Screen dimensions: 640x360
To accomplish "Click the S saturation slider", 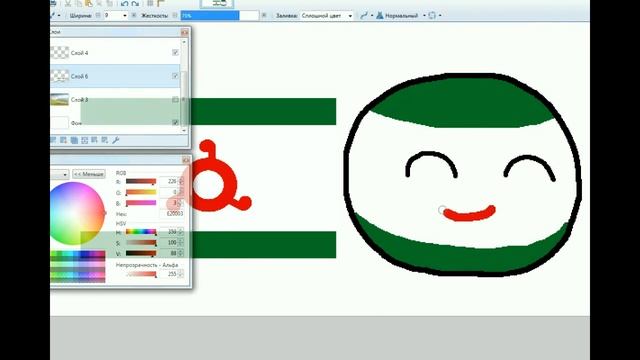I will pos(141,242).
